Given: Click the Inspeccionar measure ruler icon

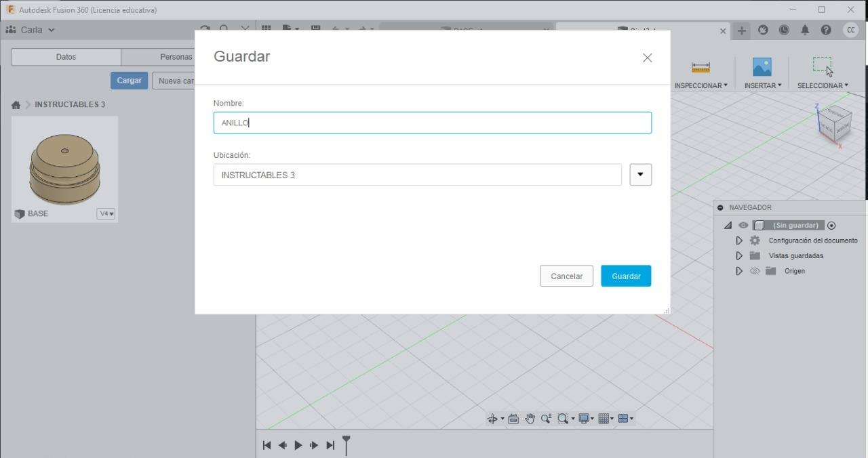Looking at the screenshot, I should pyautogui.click(x=701, y=67).
